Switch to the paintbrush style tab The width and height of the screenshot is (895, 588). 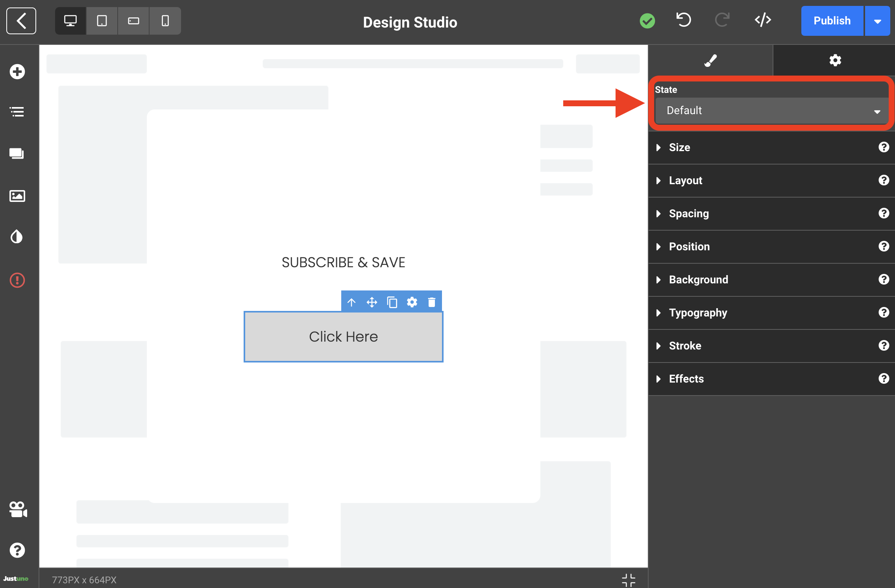pyautogui.click(x=710, y=61)
